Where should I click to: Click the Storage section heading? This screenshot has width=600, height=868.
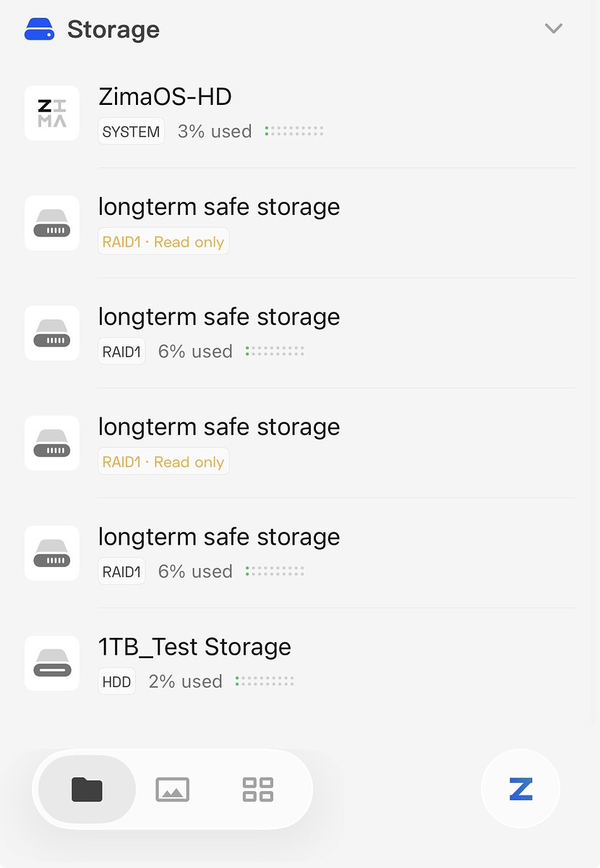[113, 30]
